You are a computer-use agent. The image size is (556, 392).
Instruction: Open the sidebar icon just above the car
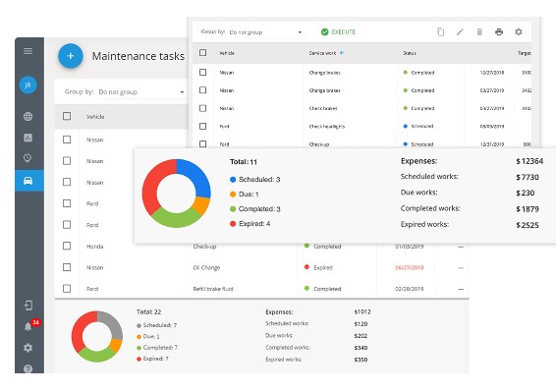pyautogui.click(x=28, y=158)
